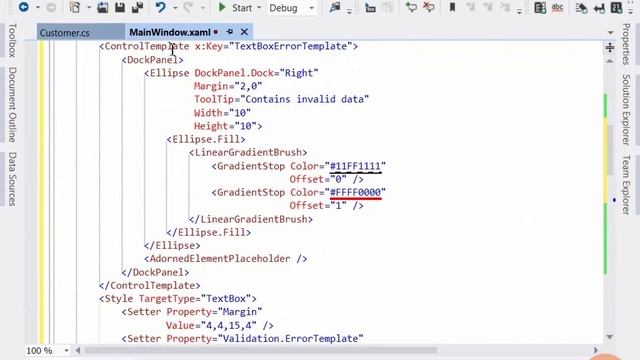The image size is (640, 360).
Task: Click the abc spell check icon
Action: point(557,7)
